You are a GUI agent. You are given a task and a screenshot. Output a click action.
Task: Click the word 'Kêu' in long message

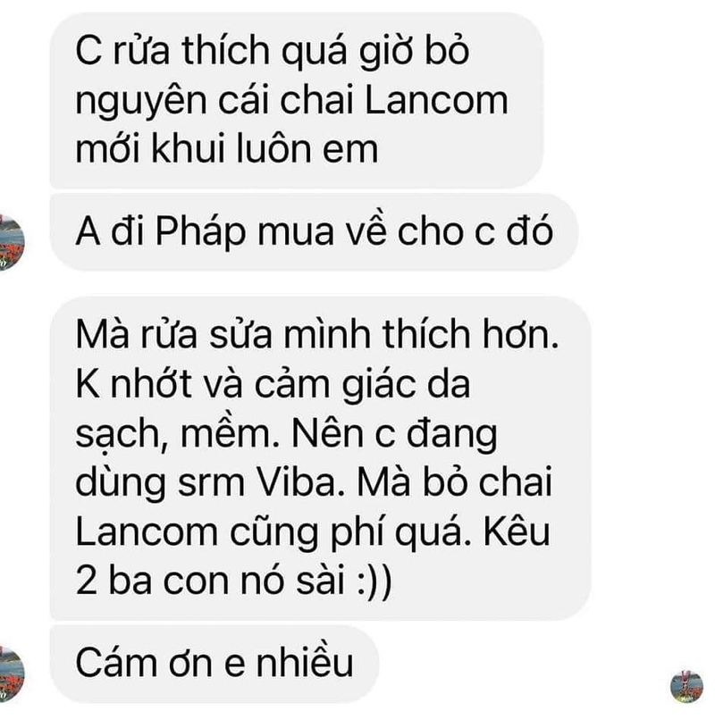pos(517,531)
